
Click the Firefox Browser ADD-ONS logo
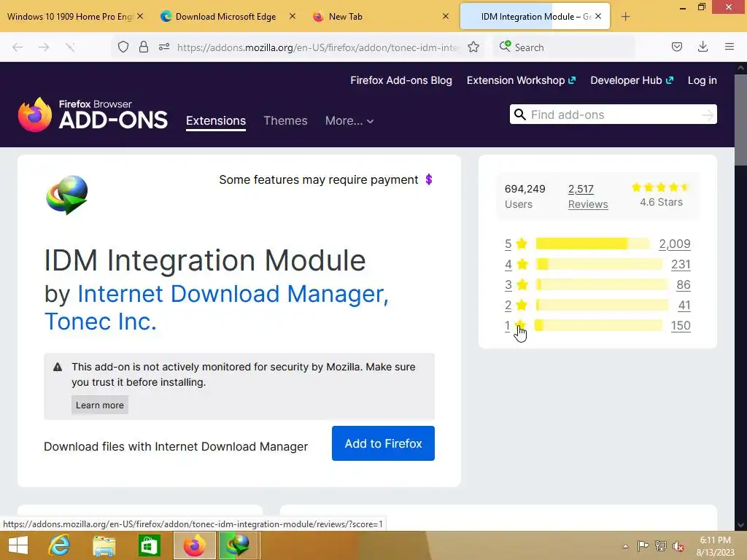click(93, 114)
